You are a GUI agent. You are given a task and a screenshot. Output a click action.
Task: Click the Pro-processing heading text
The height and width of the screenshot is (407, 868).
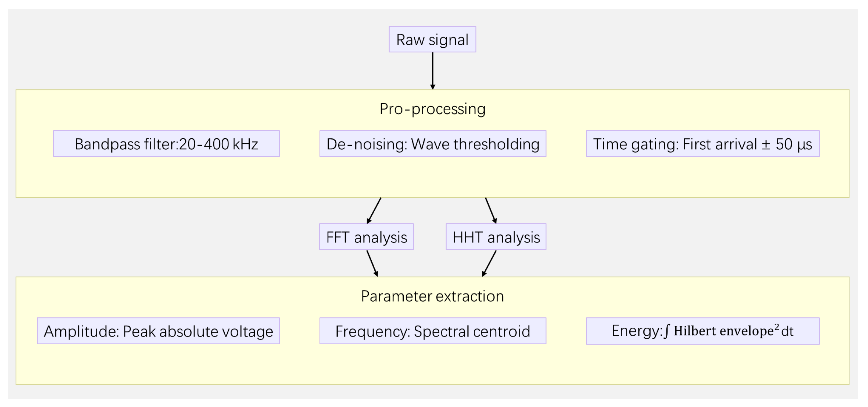click(432, 109)
